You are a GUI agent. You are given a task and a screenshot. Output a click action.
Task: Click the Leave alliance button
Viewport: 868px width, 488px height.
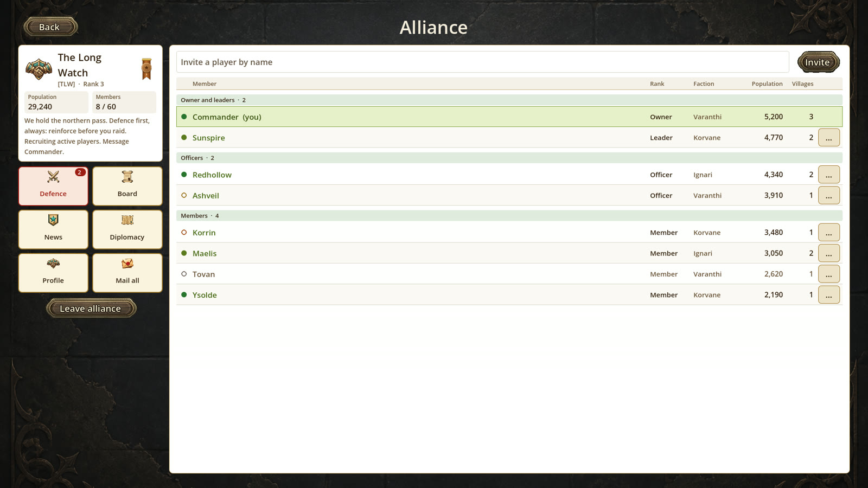(91, 308)
